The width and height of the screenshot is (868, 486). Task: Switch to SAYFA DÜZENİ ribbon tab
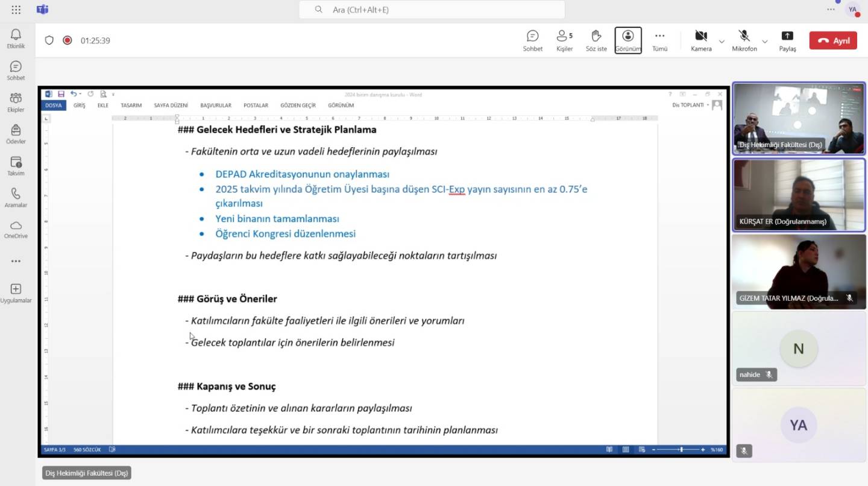tap(171, 105)
